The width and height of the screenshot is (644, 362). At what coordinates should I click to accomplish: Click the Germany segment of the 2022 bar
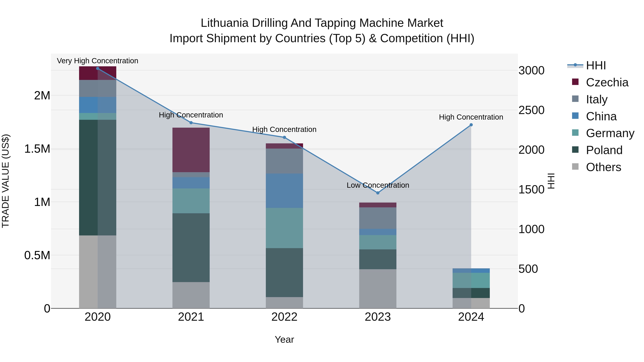pos(284,228)
